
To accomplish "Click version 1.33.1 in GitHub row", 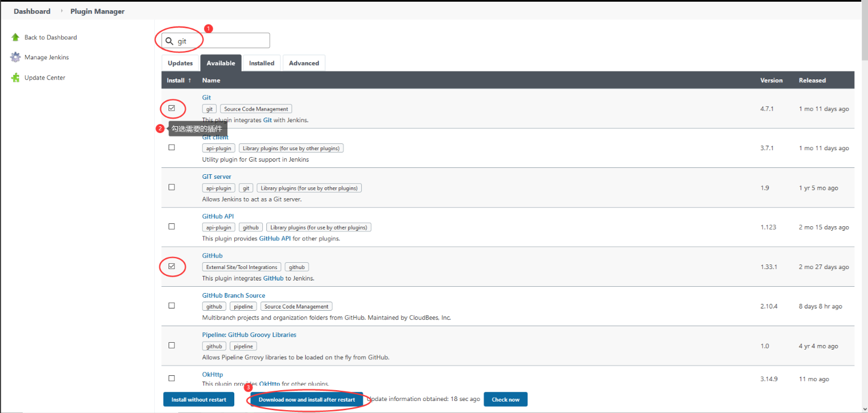I will pyautogui.click(x=769, y=267).
